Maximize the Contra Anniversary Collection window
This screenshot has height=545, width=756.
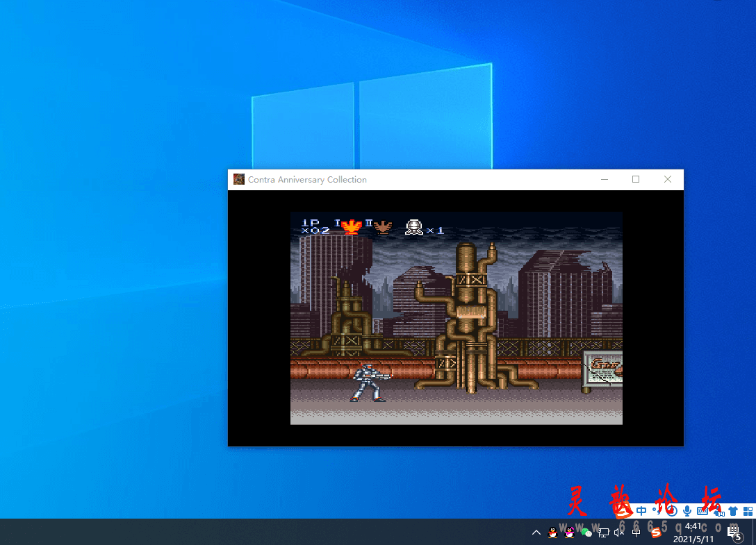pyautogui.click(x=636, y=179)
